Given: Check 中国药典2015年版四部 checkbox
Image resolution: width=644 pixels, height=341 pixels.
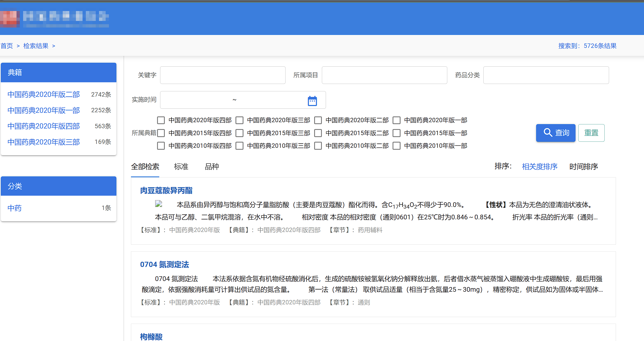Looking at the screenshot, I should click(161, 133).
